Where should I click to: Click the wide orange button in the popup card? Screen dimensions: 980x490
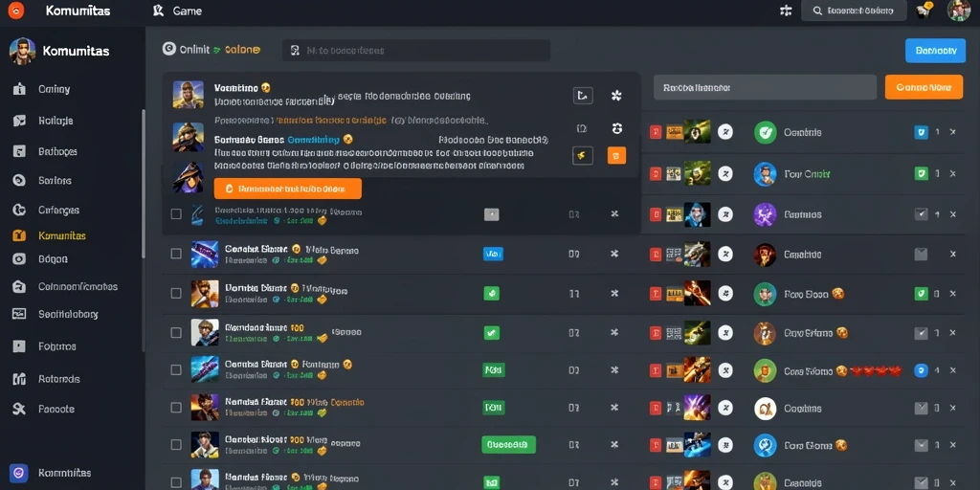coord(287,189)
